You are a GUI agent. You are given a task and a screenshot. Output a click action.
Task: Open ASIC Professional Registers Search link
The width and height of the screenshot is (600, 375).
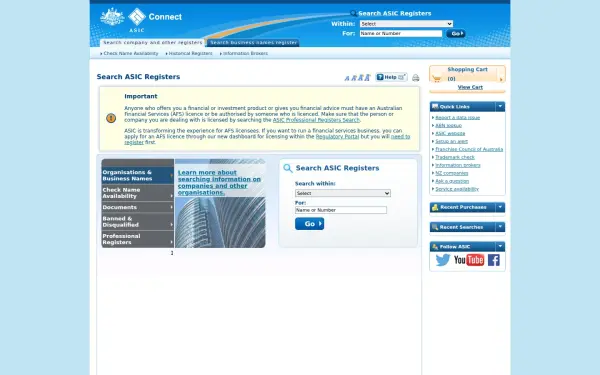pos(316,120)
